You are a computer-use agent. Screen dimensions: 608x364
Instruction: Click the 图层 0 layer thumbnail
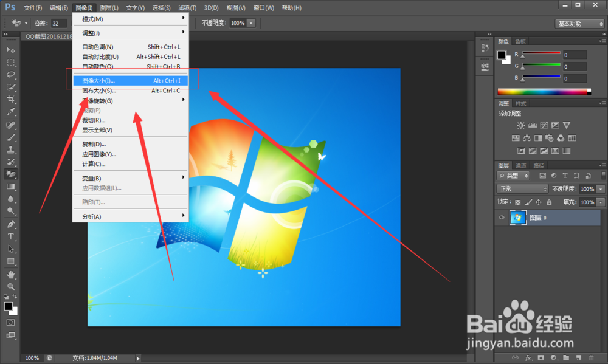[517, 218]
